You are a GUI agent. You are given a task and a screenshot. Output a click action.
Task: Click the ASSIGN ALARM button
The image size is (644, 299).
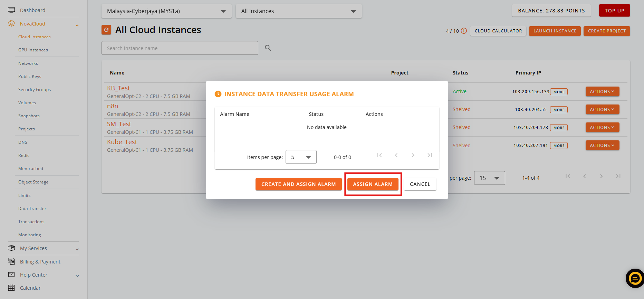pyautogui.click(x=373, y=184)
